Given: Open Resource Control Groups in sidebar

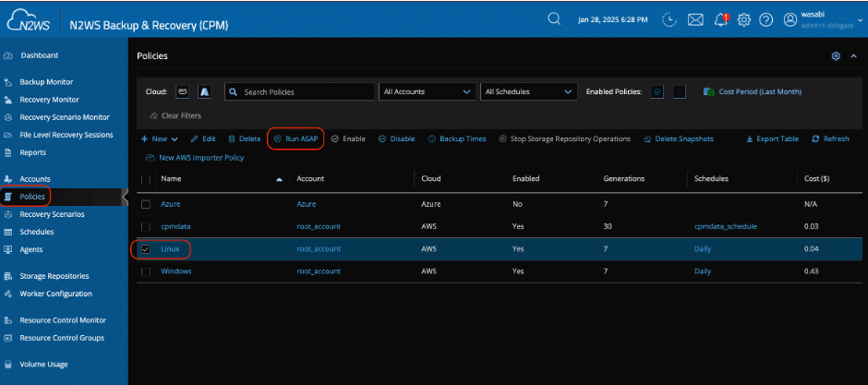Looking at the screenshot, I should click(x=64, y=338).
